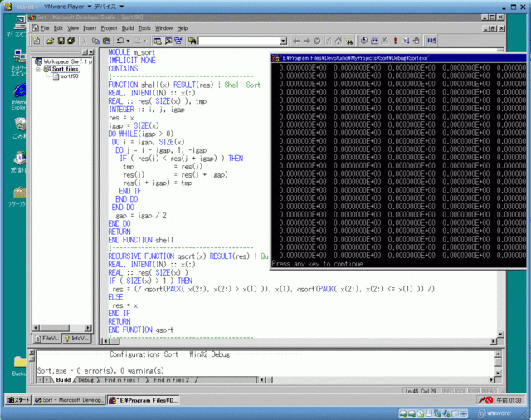Click the Redo arrow icon
Image resolution: width=531 pixels, height=420 pixels.
pos(137,41)
